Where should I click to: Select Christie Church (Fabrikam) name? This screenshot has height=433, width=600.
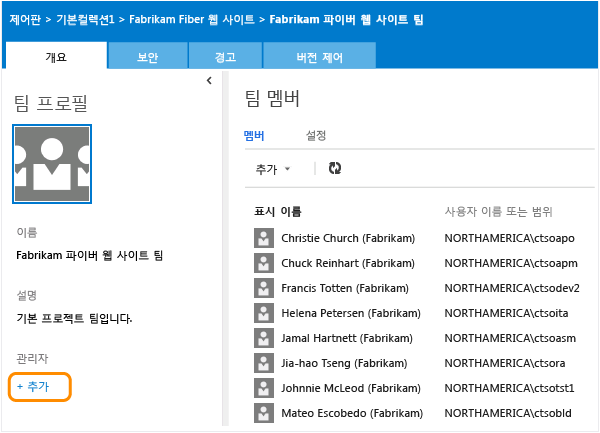(348, 238)
